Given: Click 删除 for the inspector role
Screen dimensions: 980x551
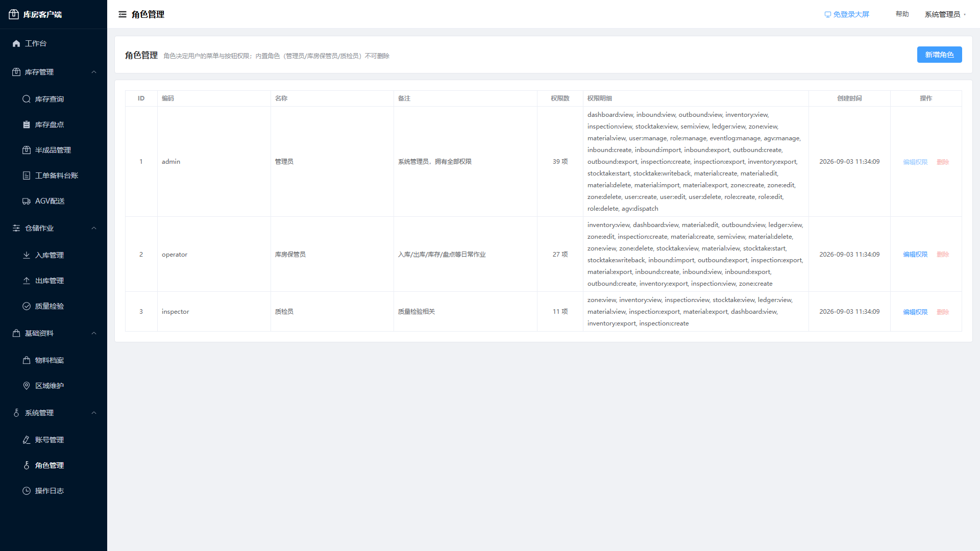Looking at the screenshot, I should pyautogui.click(x=943, y=312).
